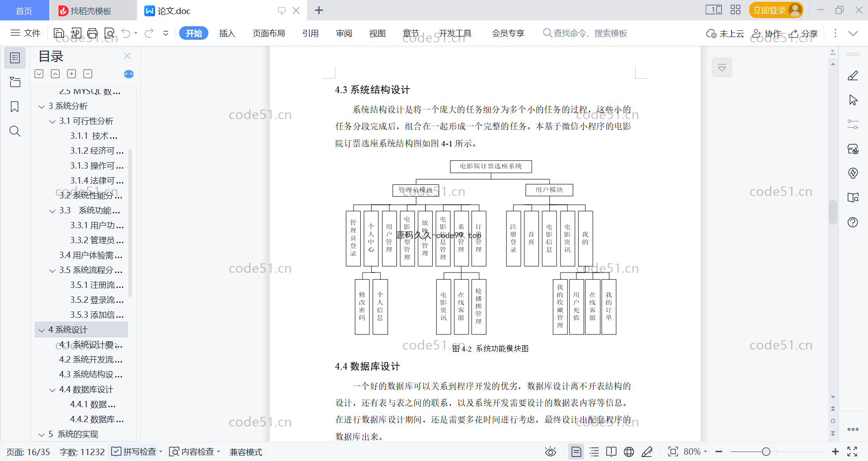868x461 pixels.
Task: Click the Save icon in quick toolbar
Action: (59, 33)
